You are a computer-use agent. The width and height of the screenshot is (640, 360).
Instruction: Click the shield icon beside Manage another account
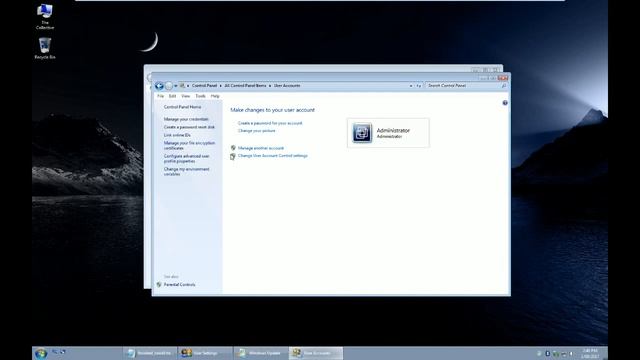[x=233, y=148]
